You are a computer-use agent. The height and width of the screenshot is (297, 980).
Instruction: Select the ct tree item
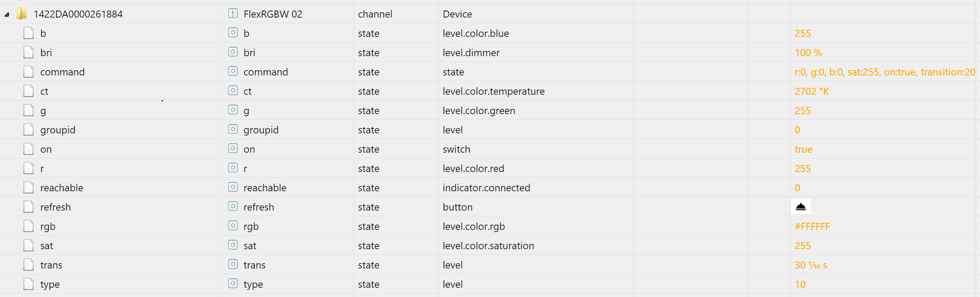[44, 91]
